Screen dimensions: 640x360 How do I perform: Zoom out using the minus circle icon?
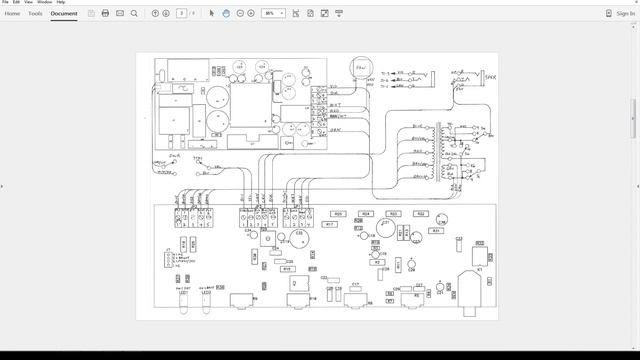coord(240,13)
